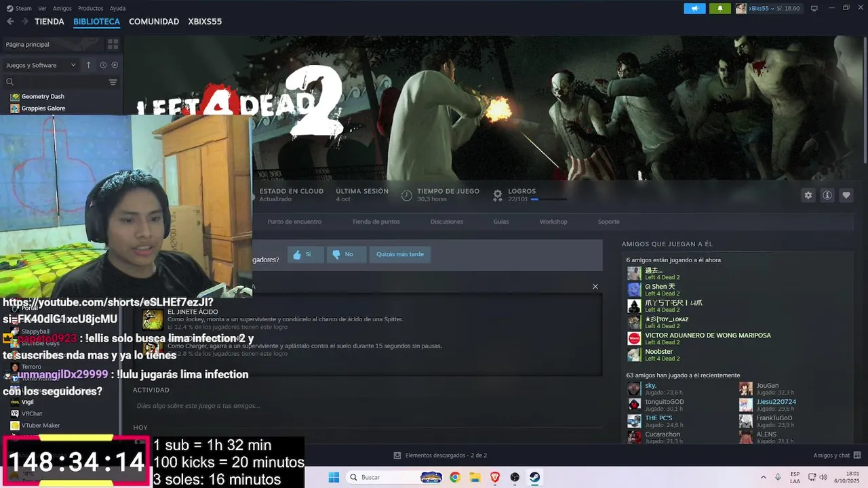Open Brave browser from the taskbar

[494, 477]
